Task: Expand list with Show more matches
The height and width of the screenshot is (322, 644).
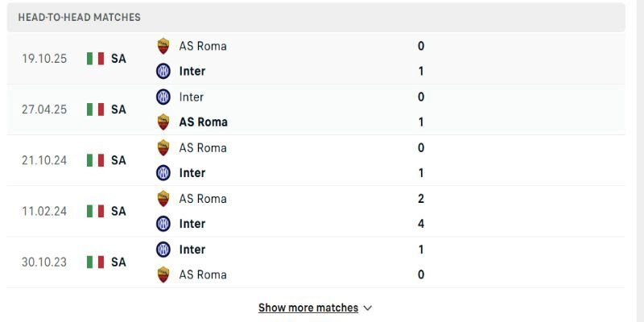Action: (x=308, y=308)
